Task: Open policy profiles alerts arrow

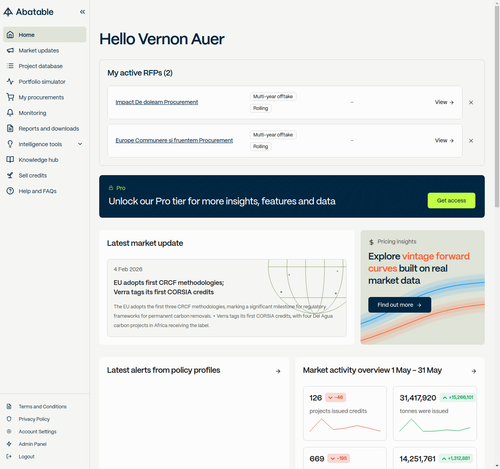Action: [x=278, y=371]
